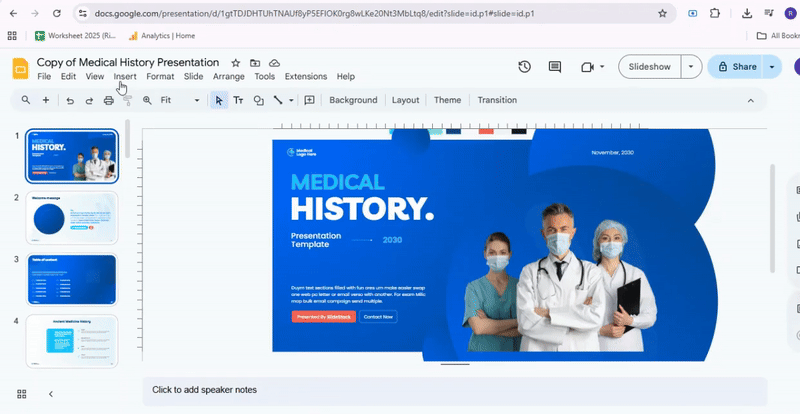Click the Undo arrow in the toolbar
The width and height of the screenshot is (800, 414).
tap(69, 100)
